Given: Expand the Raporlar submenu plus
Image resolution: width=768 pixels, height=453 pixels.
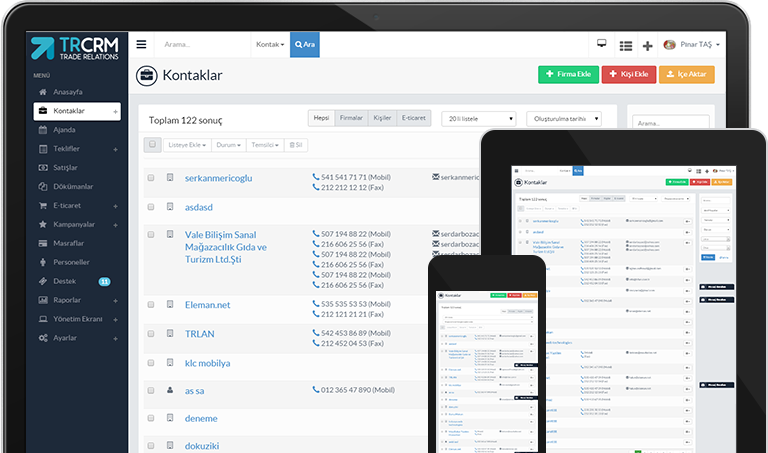Looking at the screenshot, I should 116,301.
